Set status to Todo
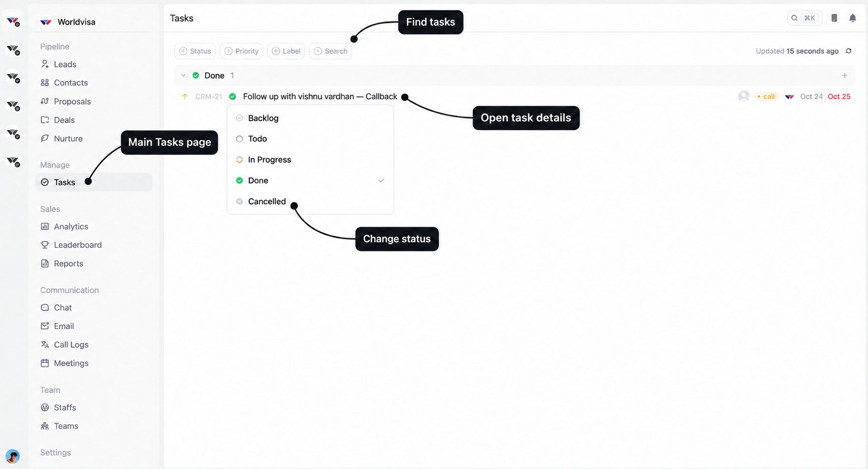The image size is (868, 469). click(x=310, y=139)
